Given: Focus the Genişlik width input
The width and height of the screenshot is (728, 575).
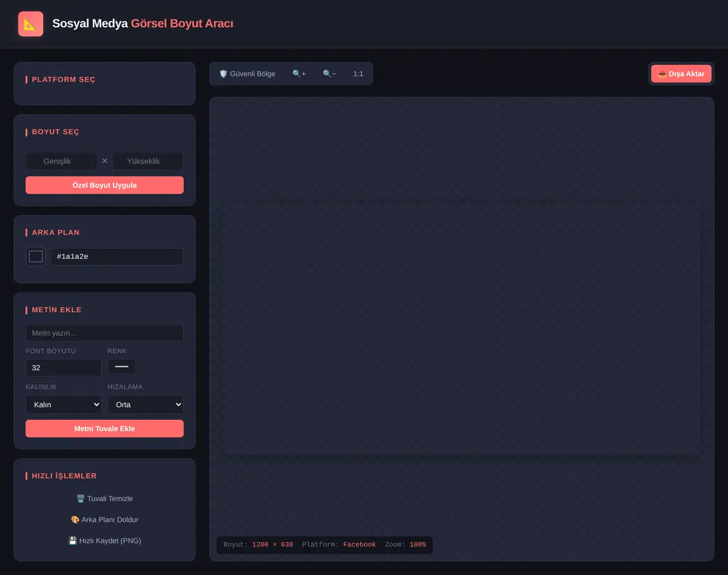Looking at the screenshot, I should [61, 161].
